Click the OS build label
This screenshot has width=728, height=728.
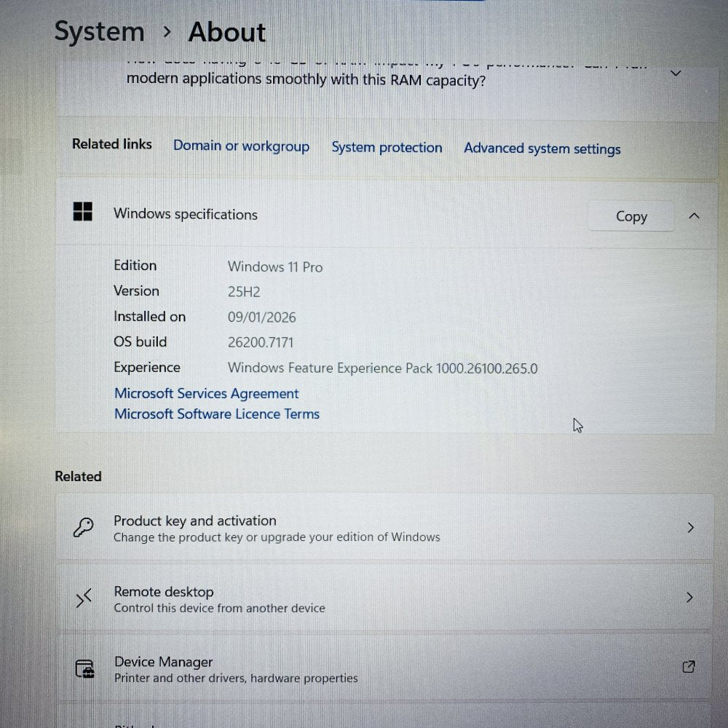140,341
